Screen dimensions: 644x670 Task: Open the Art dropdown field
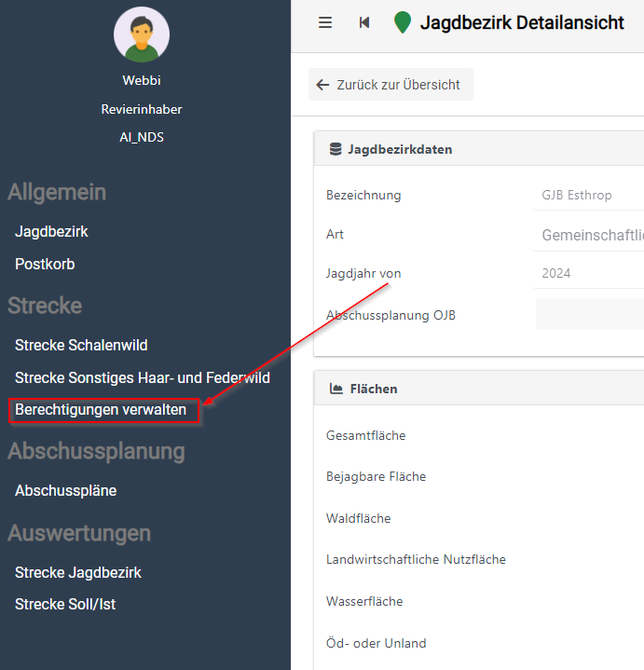click(x=589, y=236)
